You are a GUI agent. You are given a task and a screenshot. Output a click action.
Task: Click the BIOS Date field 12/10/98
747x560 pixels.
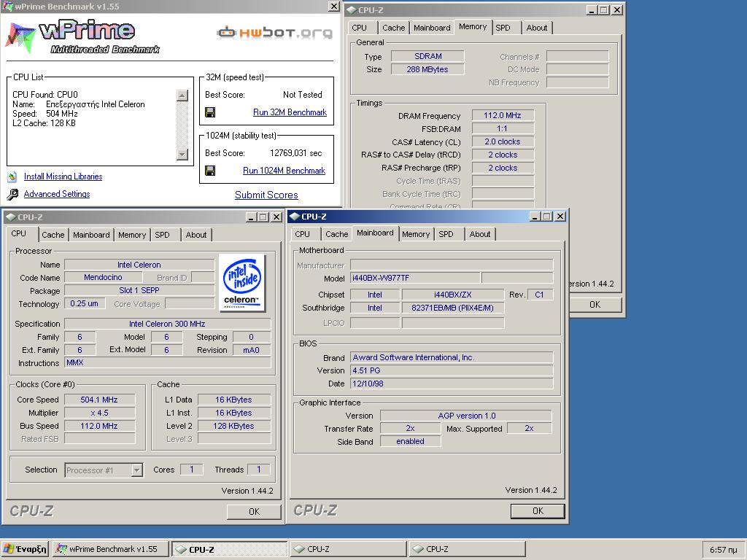click(452, 384)
